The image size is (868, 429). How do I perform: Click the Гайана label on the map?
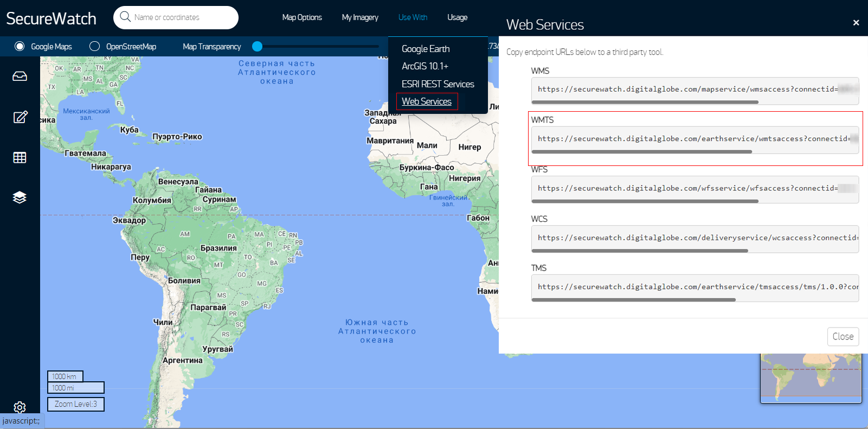point(208,190)
